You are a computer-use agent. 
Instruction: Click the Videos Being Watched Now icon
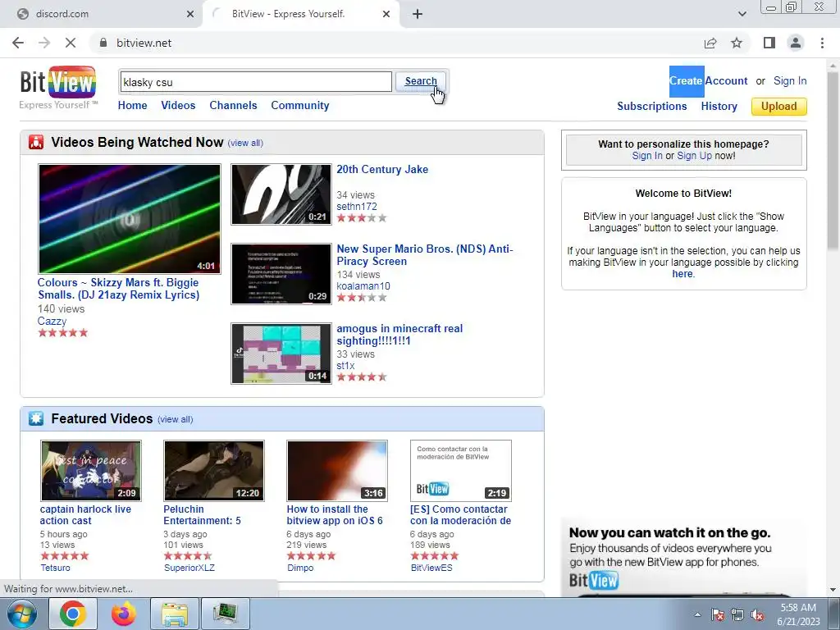coord(36,142)
